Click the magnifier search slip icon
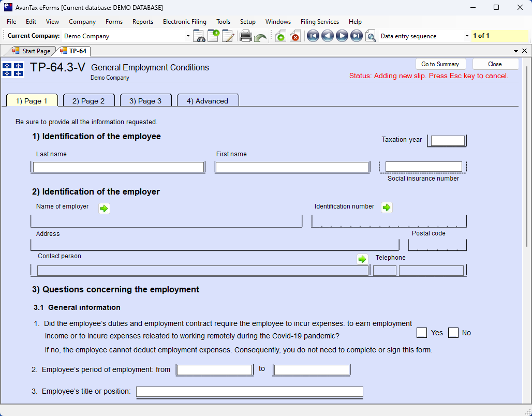The height and width of the screenshot is (416, 532). 371,36
